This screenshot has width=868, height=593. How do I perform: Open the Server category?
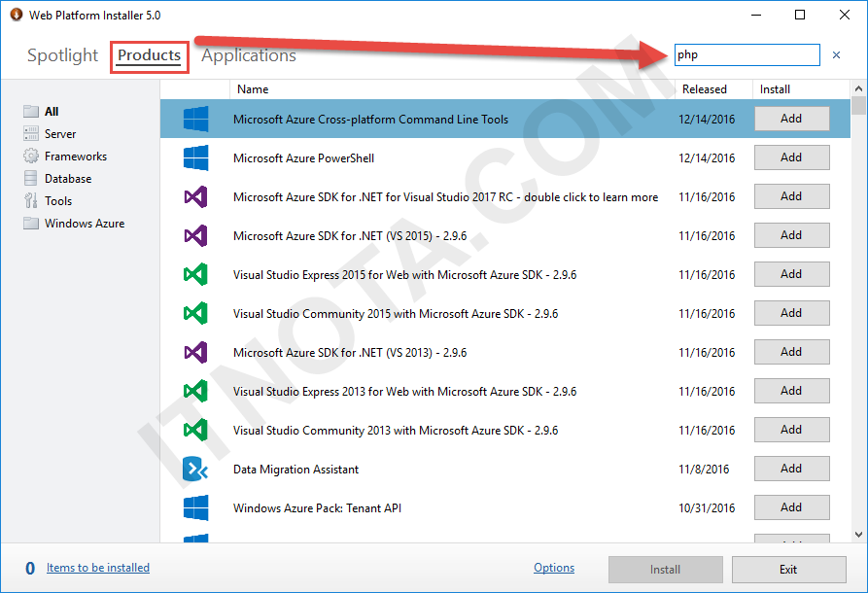click(59, 133)
